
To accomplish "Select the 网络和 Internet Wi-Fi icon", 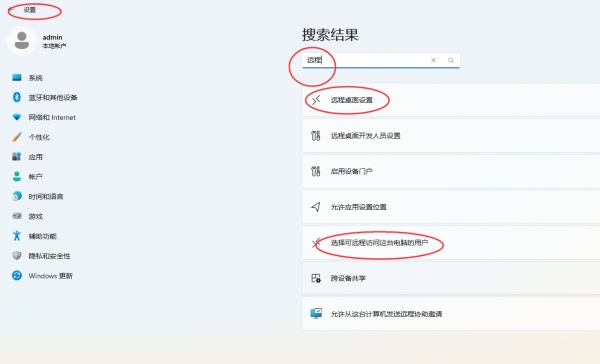I will click(17, 117).
